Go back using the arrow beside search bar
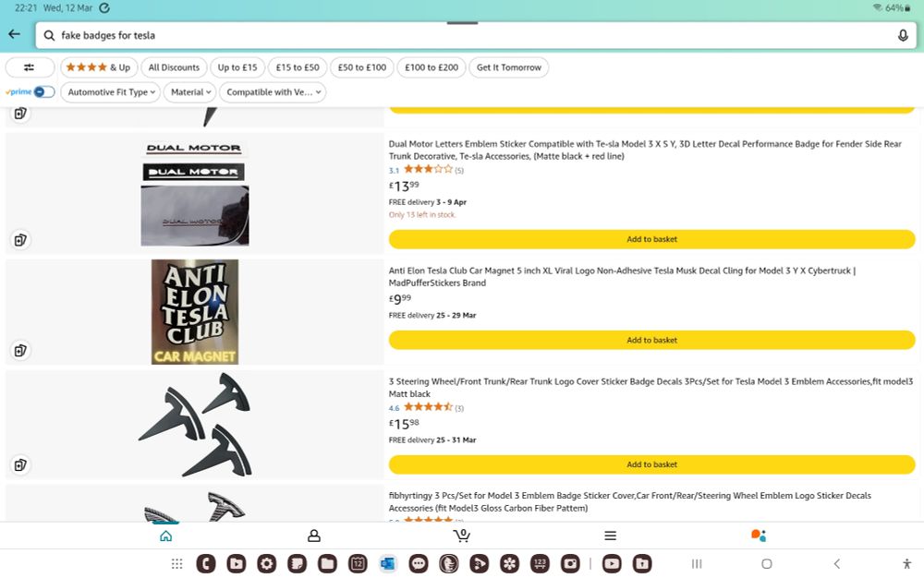924x578 pixels. click(x=14, y=35)
